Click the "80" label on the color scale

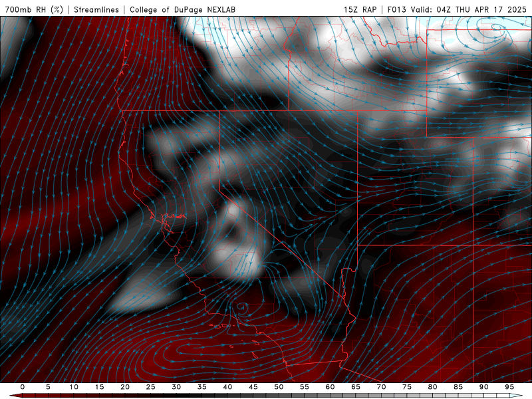(x=432, y=387)
